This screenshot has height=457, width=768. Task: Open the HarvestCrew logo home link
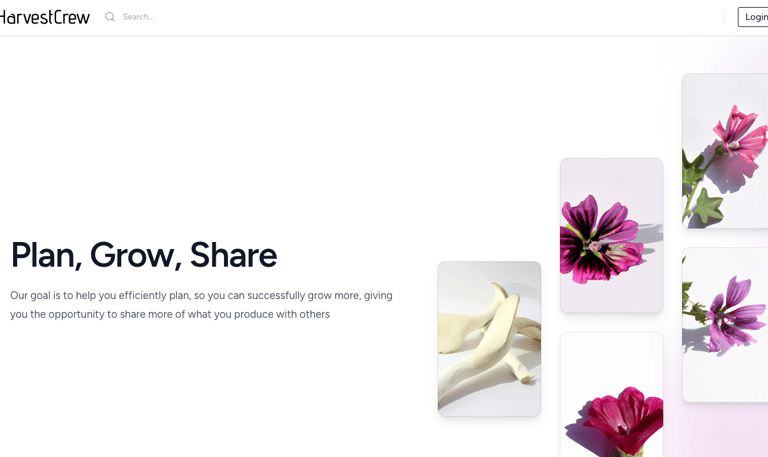(44, 17)
